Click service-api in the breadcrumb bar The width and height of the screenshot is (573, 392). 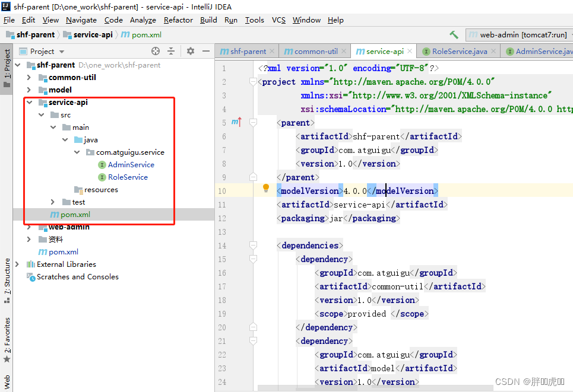tap(88, 34)
